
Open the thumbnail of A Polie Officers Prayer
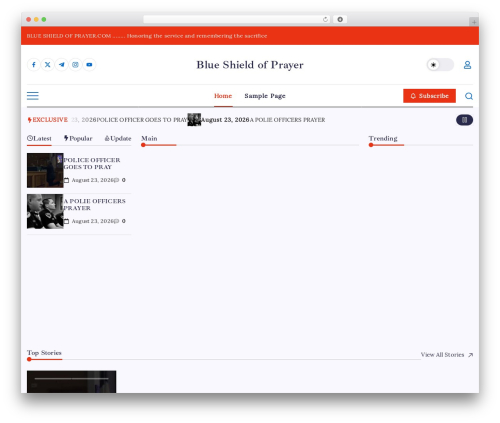coord(45,211)
